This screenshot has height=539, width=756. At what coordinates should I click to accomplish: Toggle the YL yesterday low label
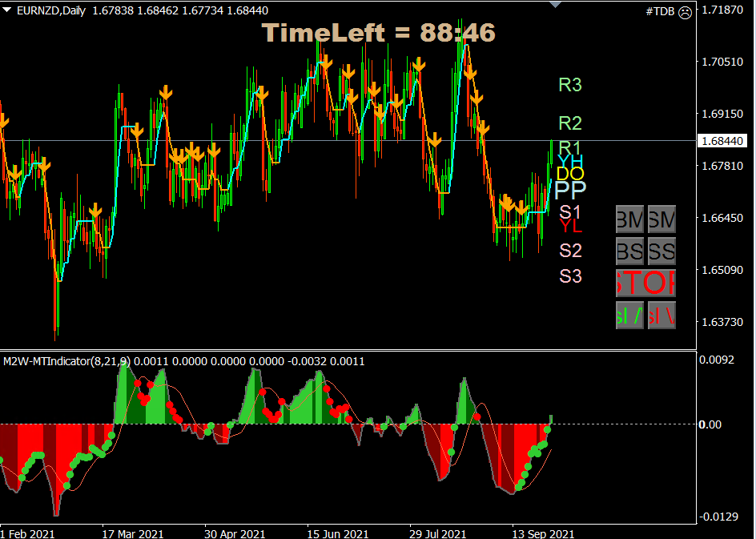click(x=569, y=227)
